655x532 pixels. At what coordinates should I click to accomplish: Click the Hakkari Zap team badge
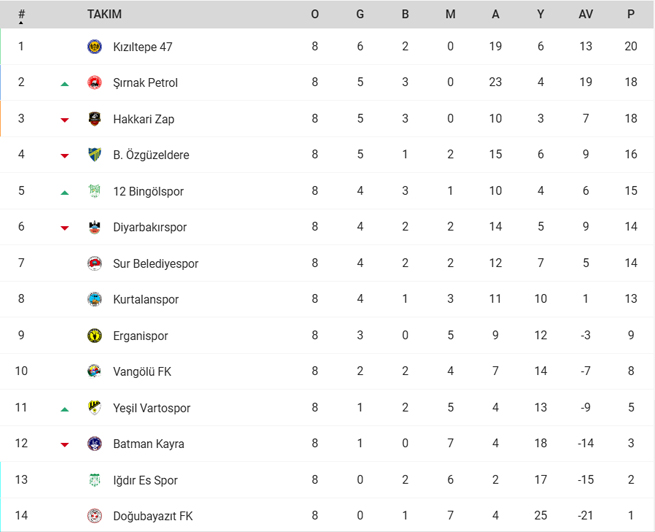[94, 119]
